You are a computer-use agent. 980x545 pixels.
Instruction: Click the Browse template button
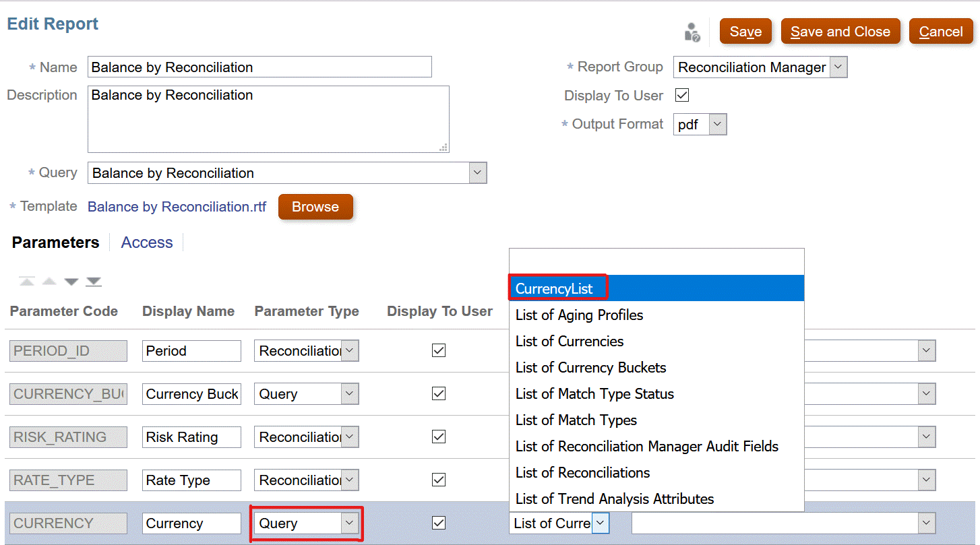[x=315, y=207]
